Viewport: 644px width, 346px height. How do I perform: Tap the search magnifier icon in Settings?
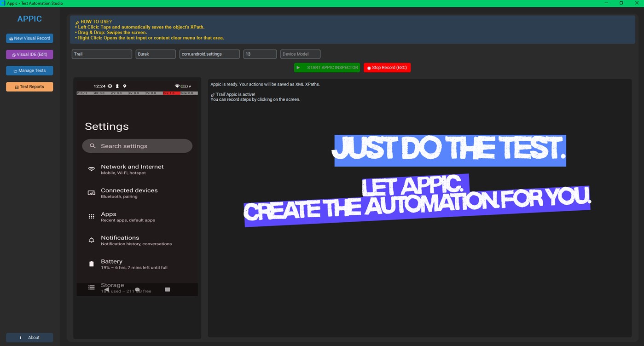93,146
